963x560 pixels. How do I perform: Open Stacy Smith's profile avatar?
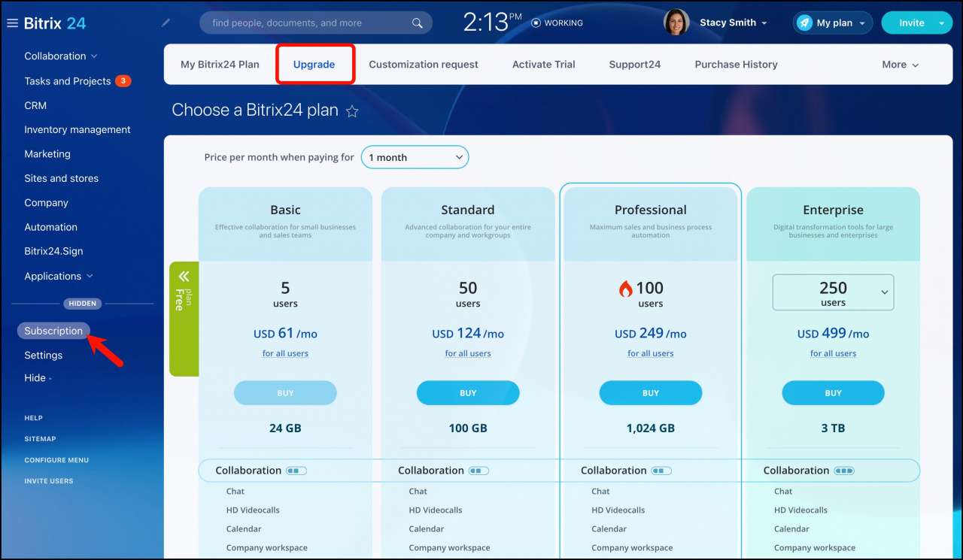point(676,23)
